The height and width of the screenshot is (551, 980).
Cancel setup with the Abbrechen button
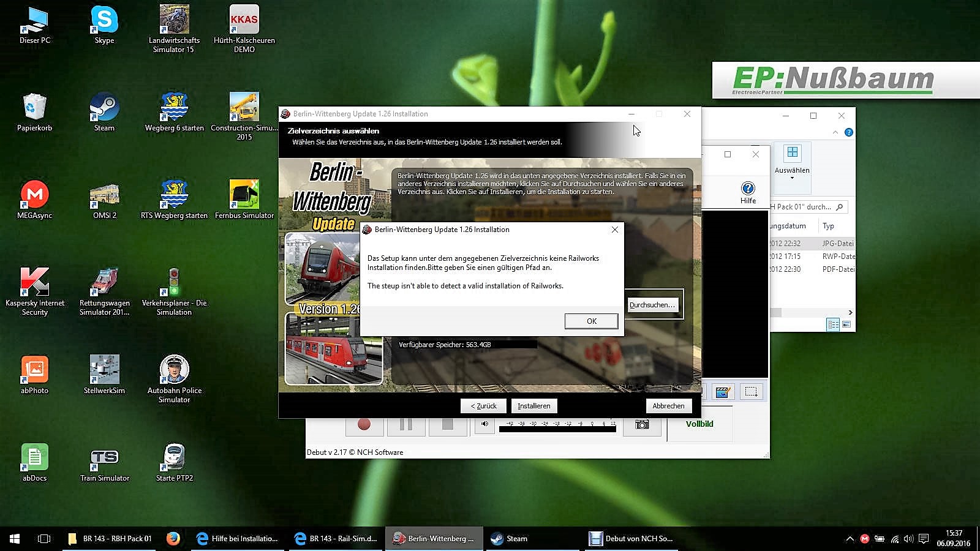pyautogui.click(x=668, y=406)
